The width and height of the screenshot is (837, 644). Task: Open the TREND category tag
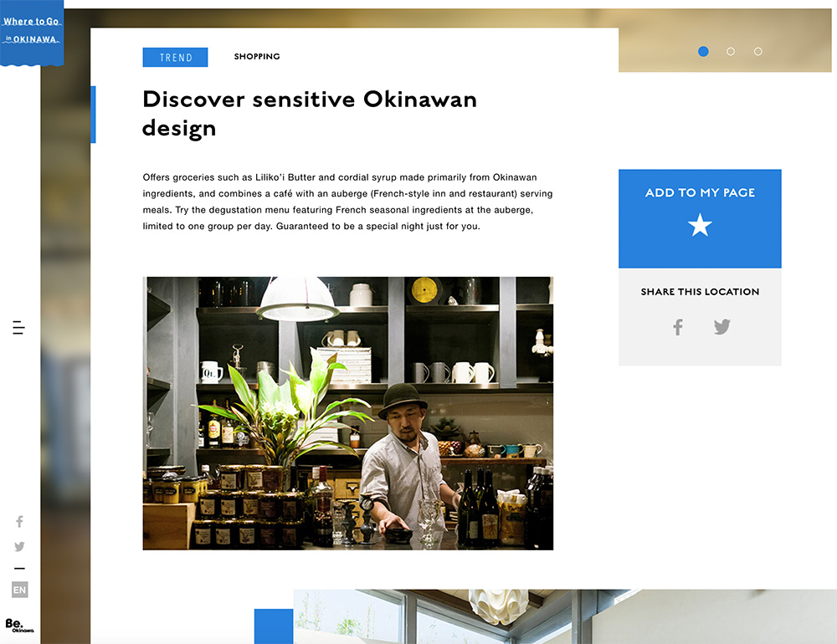(x=175, y=57)
